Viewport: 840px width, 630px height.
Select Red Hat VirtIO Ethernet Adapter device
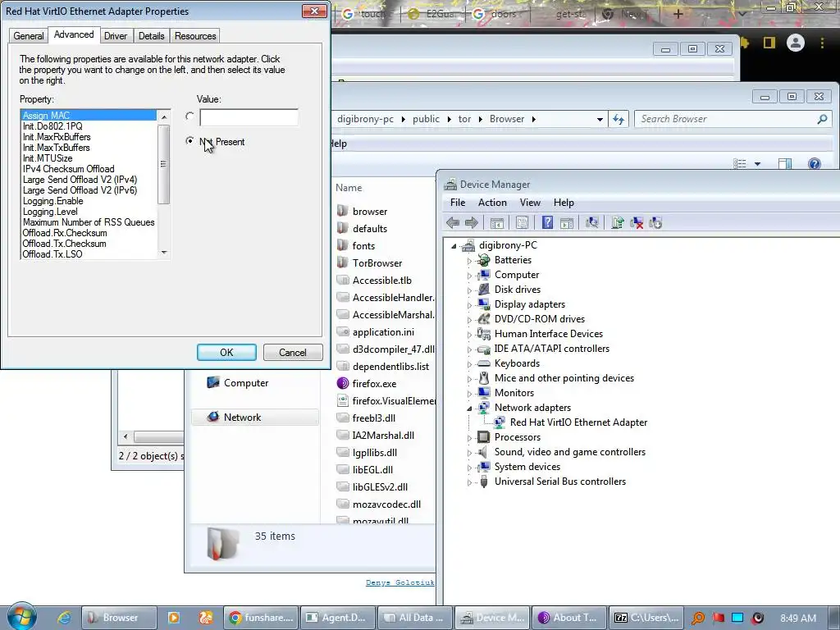coord(578,422)
